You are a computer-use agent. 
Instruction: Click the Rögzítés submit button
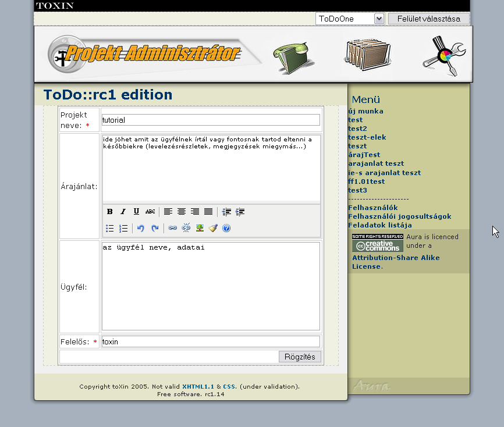pyautogui.click(x=300, y=357)
